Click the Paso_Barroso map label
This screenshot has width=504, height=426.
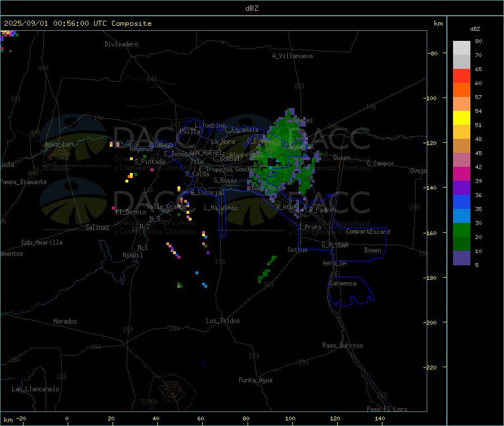click(x=343, y=345)
